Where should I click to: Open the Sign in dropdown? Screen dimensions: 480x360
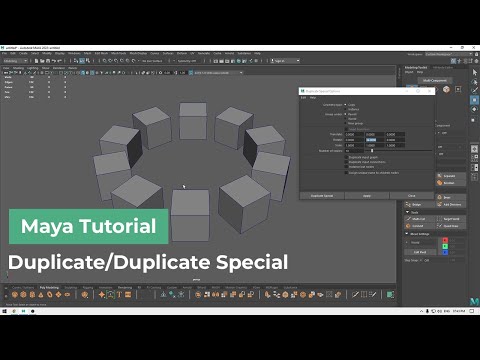tap(285, 61)
